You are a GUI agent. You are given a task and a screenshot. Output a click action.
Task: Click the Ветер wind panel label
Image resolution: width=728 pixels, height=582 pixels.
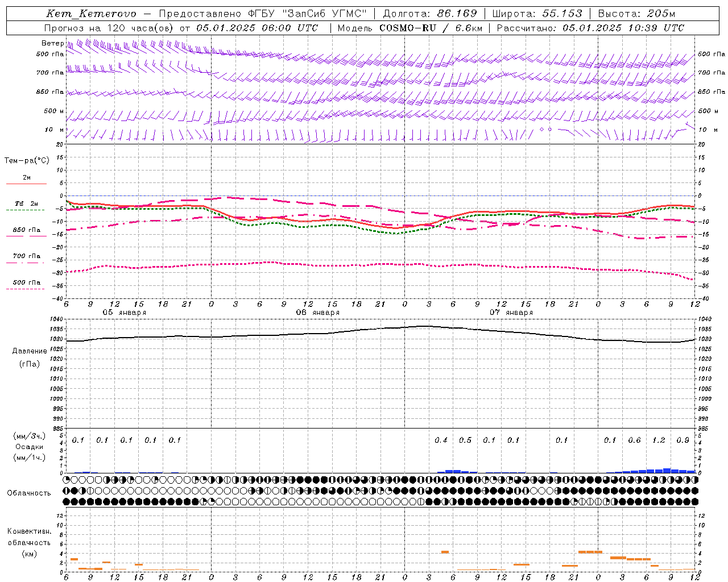(52, 43)
